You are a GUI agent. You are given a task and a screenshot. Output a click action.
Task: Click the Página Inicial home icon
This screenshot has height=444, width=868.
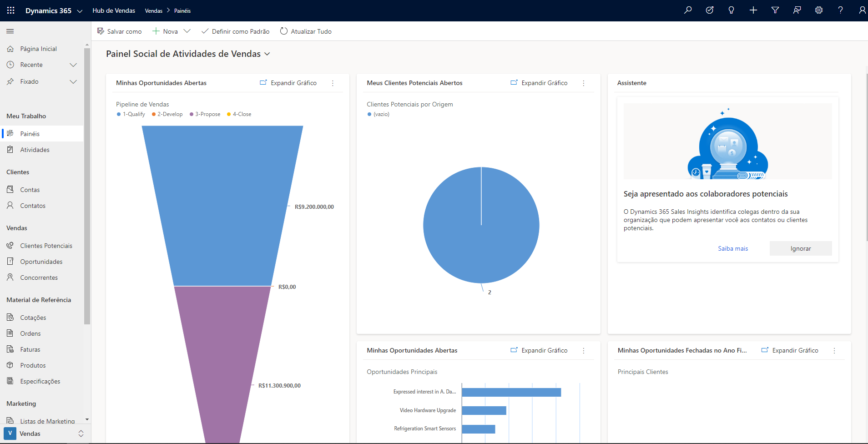point(10,49)
